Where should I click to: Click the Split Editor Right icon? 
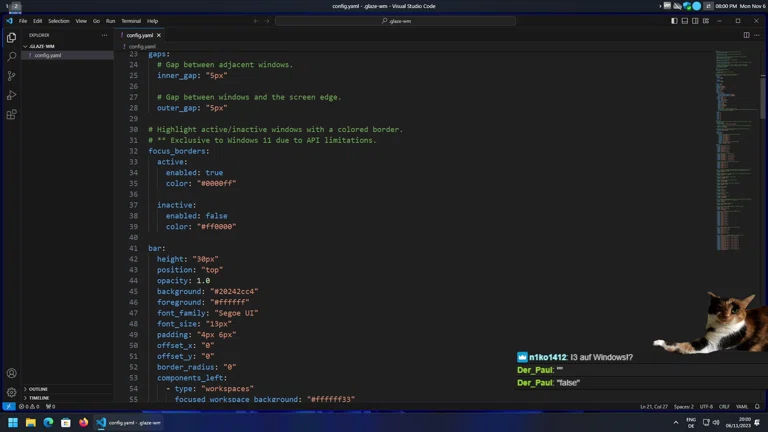(746, 35)
